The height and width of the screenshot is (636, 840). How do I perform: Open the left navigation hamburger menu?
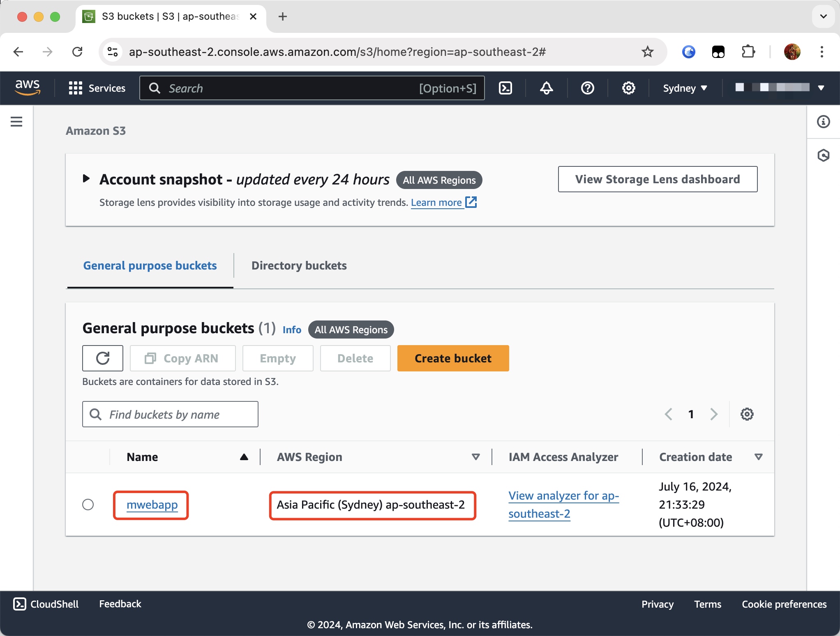[16, 122]
